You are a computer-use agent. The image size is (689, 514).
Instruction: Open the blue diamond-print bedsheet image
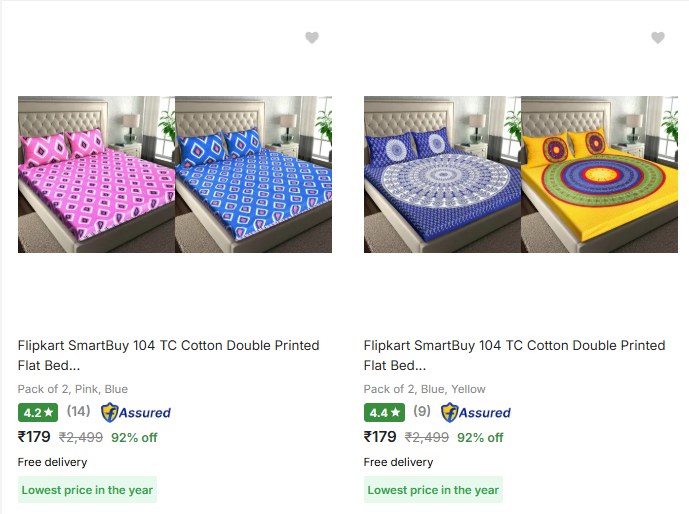click(x=254, y=174)
